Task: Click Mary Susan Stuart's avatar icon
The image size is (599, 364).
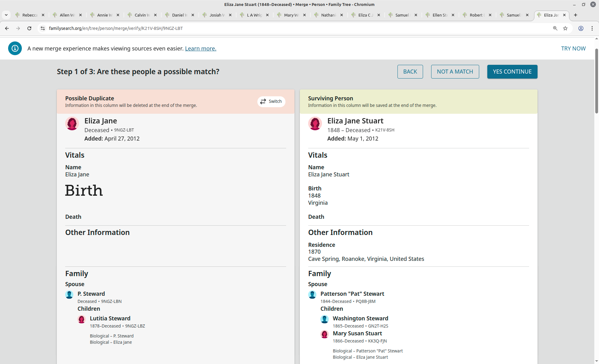Action: tap(324, 334)
